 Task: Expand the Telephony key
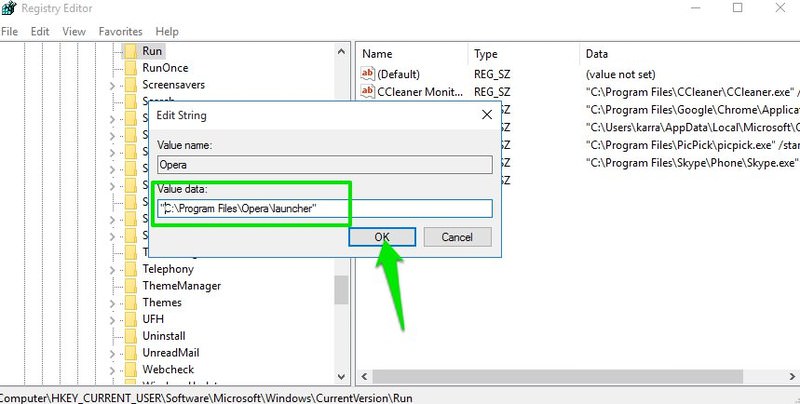[x=112, y=270]
